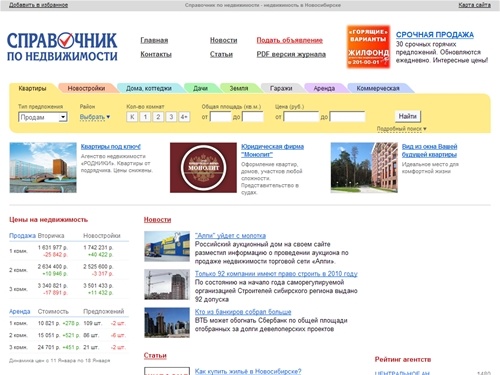The height and width of the screenshot is (375, 500).
Task: Switch to the Новостройки tab
Action: 86,88
